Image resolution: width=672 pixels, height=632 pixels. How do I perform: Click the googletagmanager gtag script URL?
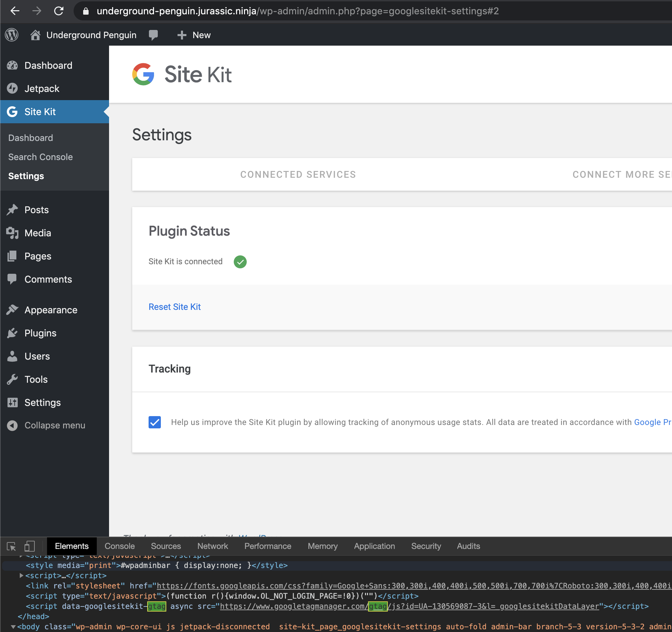click(409, 606)
